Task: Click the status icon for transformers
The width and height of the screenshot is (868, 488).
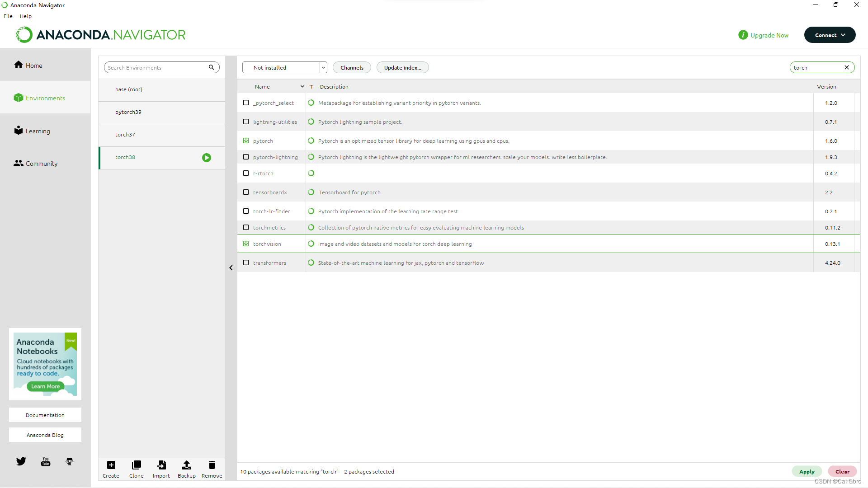Action: [311, 263]
